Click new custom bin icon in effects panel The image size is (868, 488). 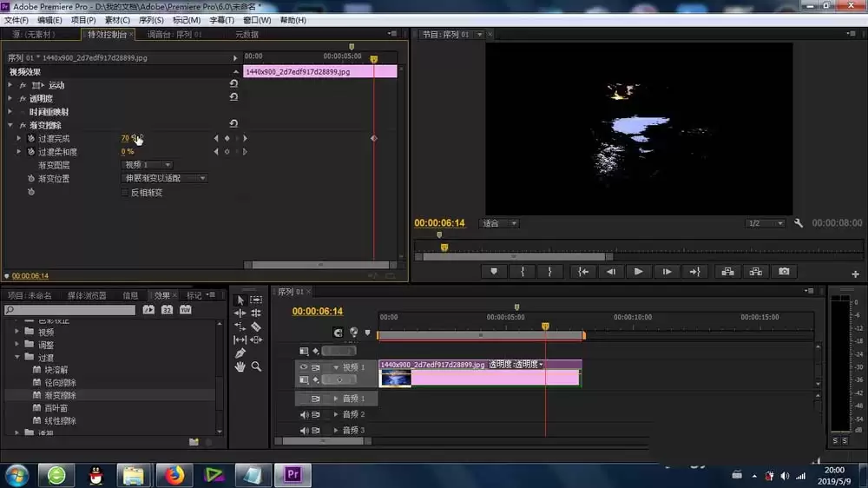[x=194, y=442]
